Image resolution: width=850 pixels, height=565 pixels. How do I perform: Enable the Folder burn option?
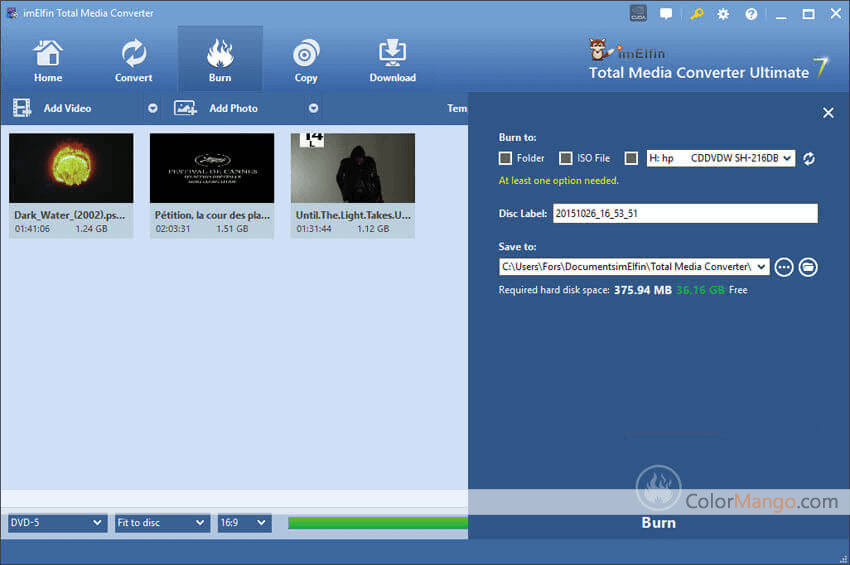tap(506, 158)
